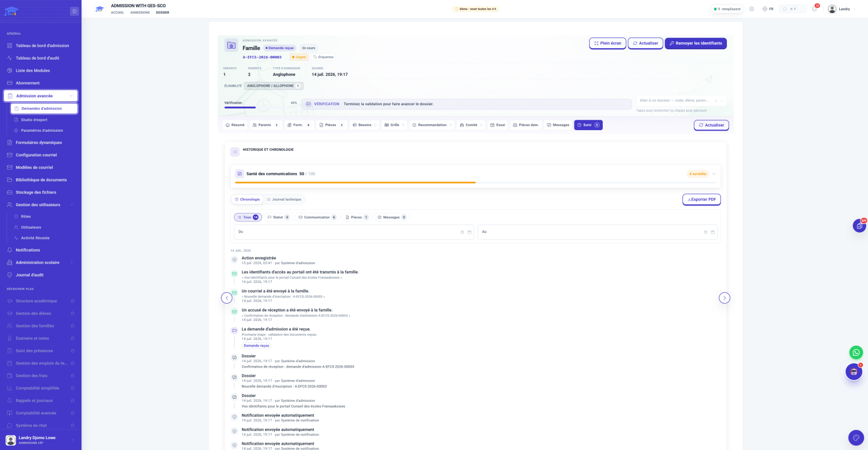Click the help lifebuoy icon in header
Image resolution: width=868 pixels, height=450 pixels.
pyautogui.click(x=751, y=9)
